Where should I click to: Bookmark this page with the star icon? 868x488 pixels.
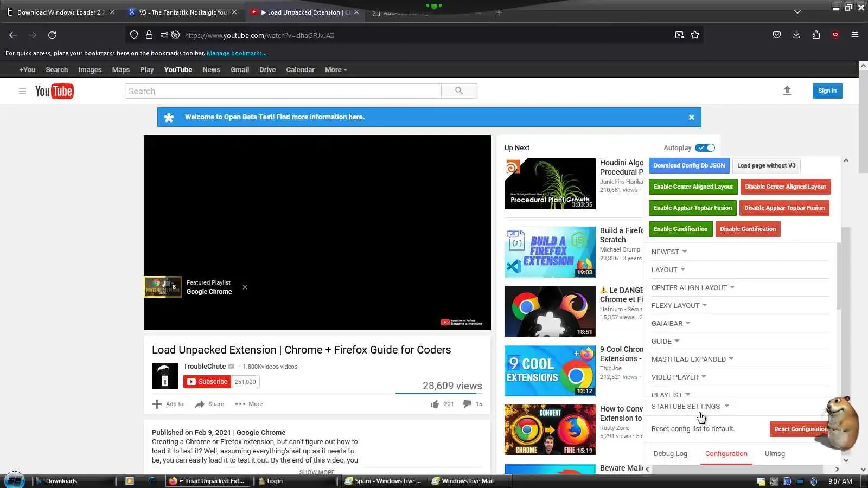pos(695,35)
